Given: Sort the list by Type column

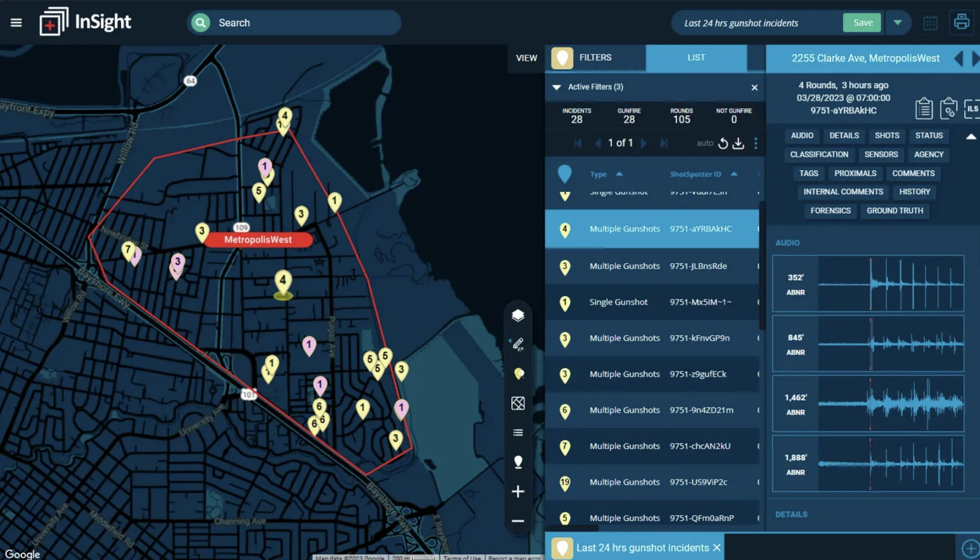Looking at the screenshot, I should click(x=598, y=174).
